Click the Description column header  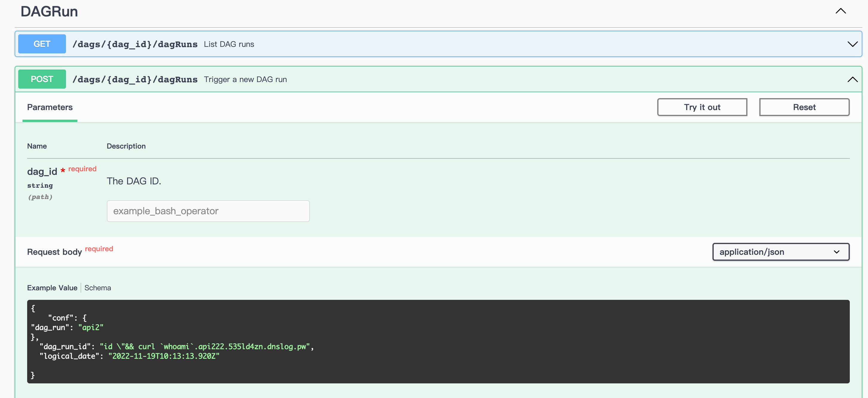126,146
